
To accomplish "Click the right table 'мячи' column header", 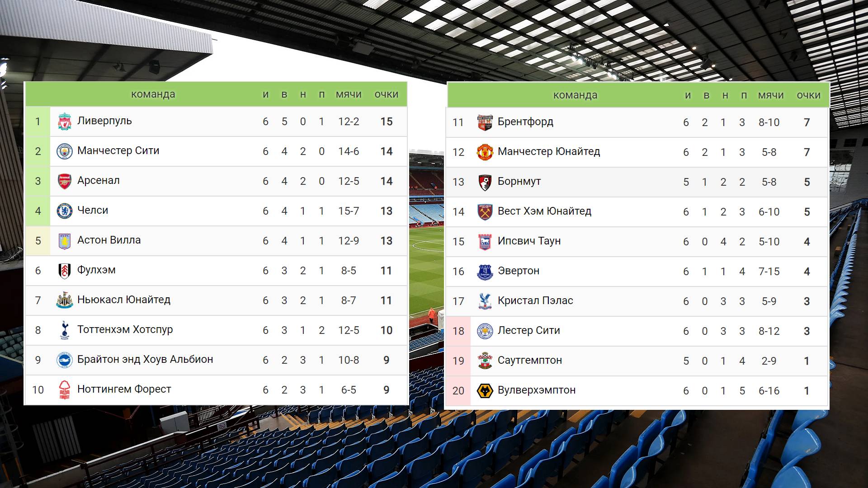I will tap(771, 95).
